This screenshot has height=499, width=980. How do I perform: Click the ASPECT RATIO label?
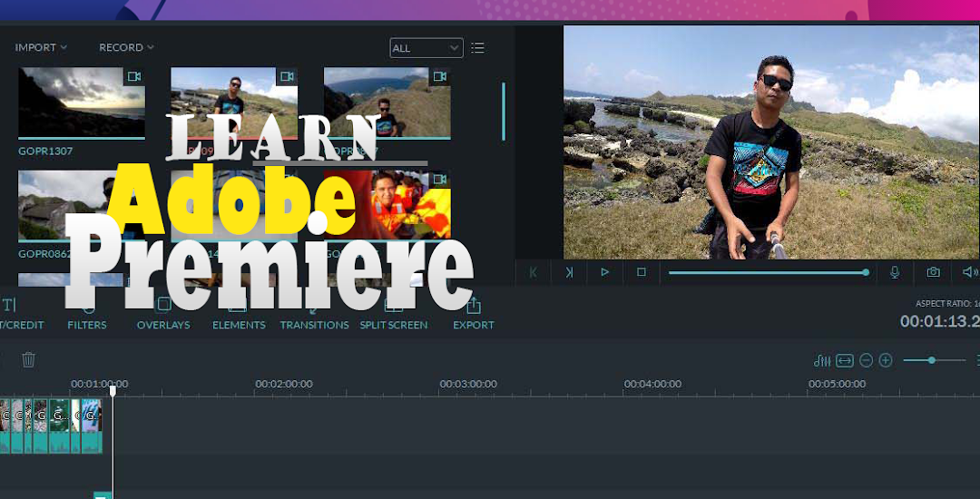coord(947,304)
